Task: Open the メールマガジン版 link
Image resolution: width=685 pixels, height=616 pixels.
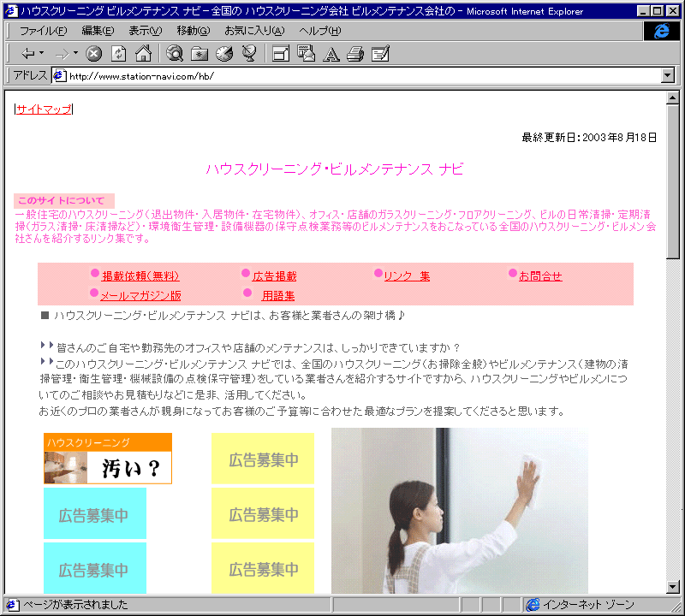Action: click(x=140, y=295)
